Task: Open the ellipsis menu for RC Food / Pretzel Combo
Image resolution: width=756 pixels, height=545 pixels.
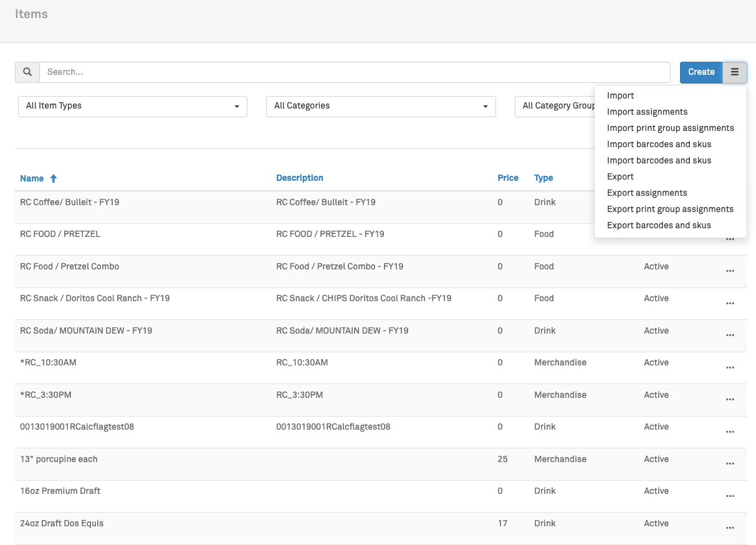Action: [730, 271]
